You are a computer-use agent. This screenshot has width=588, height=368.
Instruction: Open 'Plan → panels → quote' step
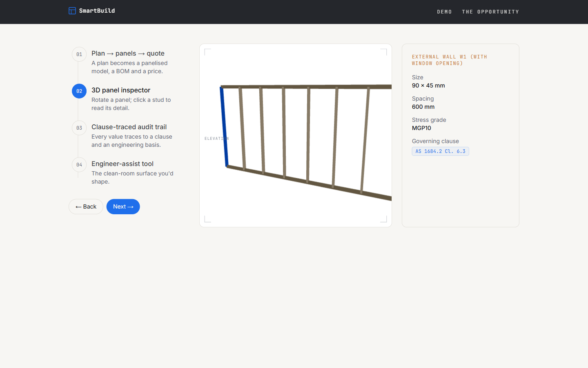[x=128, y=53]
